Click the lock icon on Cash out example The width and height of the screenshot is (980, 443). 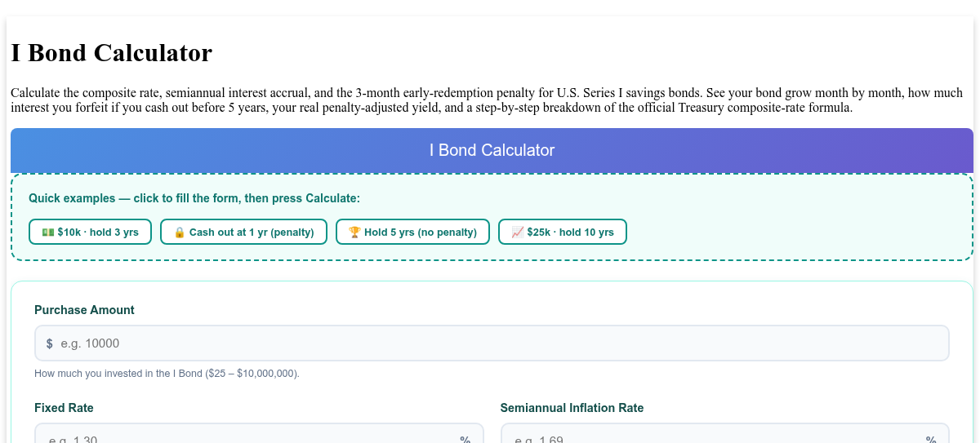[179, 232]
